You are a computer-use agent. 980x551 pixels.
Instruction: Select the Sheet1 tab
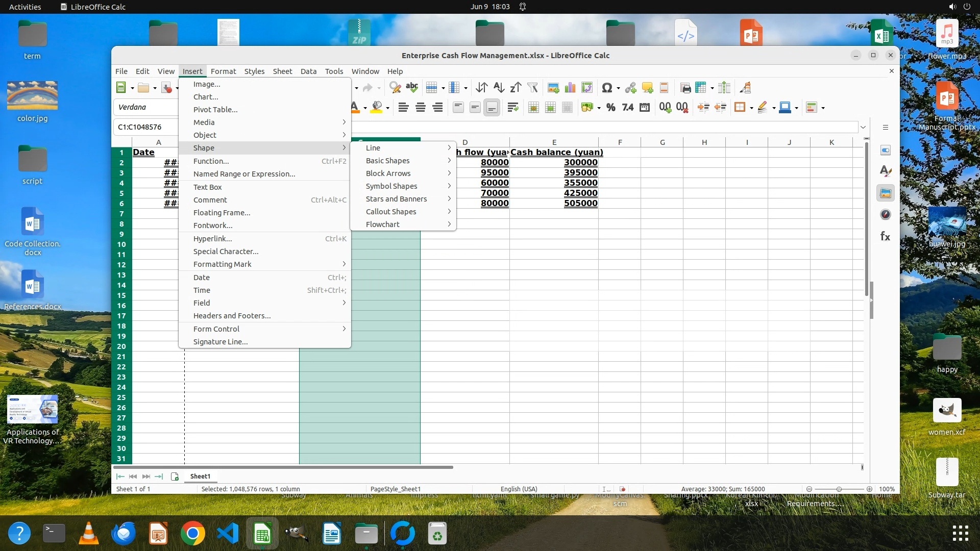pos(200,476)
